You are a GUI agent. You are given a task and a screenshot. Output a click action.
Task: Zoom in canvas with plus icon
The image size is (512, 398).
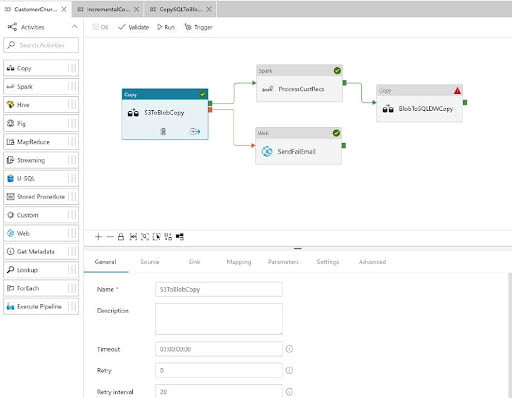pos(98,237)
